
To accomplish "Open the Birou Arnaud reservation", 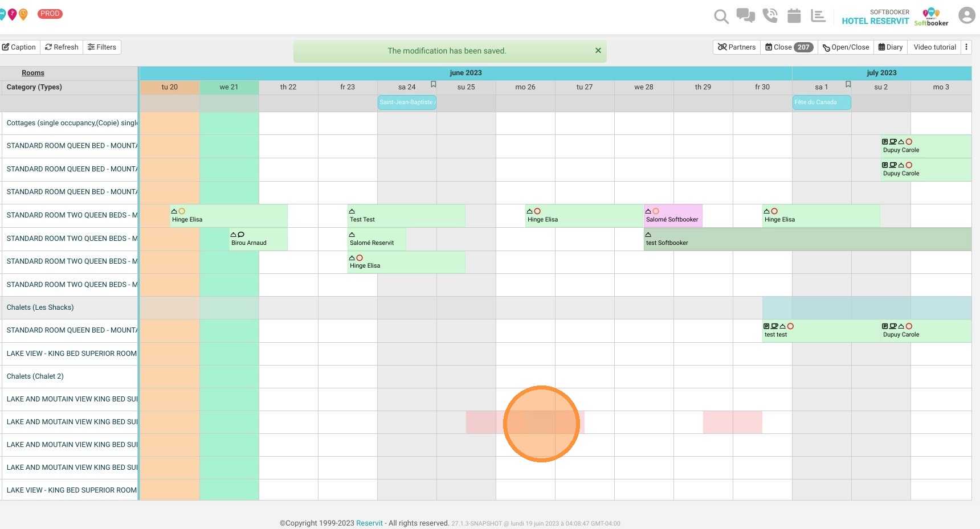I will [x=258, y=239].
